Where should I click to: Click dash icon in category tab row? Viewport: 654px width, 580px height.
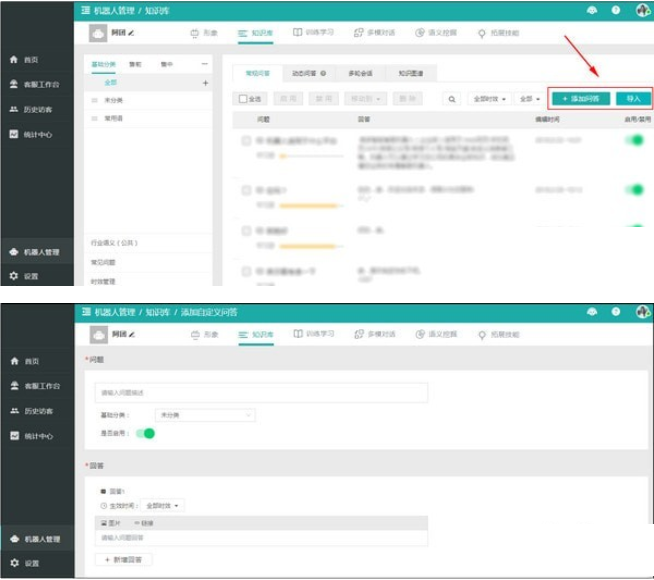click(x=204, y=64)
